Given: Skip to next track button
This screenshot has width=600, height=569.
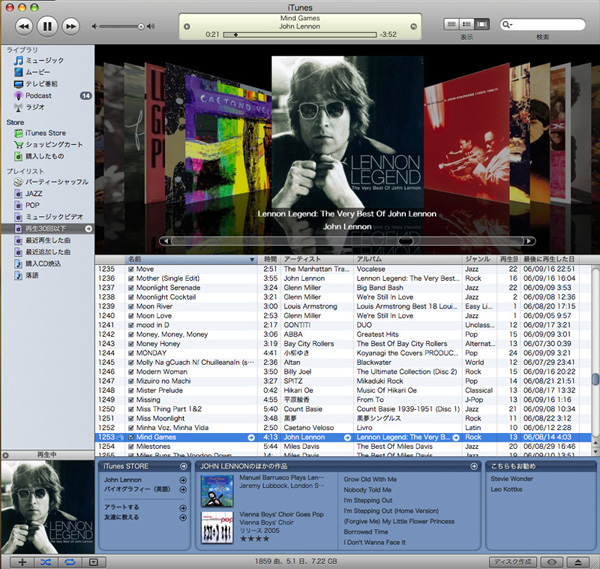Looking at the screenshot, I should [71, 26].
